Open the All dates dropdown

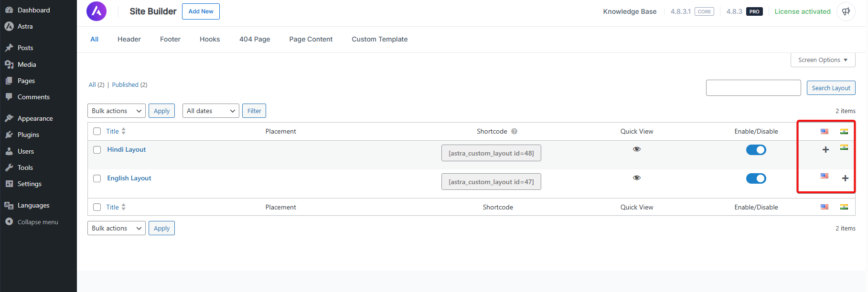click(x=210, y=111)
